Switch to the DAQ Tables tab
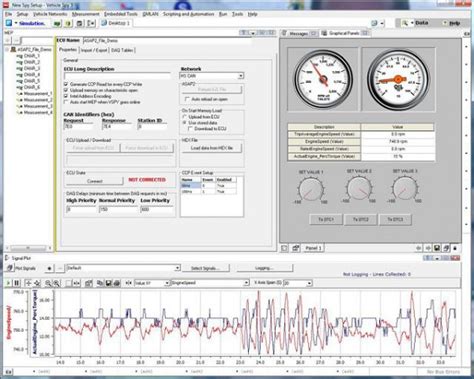This screenshot has height=379, width=474. click(122, 50)
